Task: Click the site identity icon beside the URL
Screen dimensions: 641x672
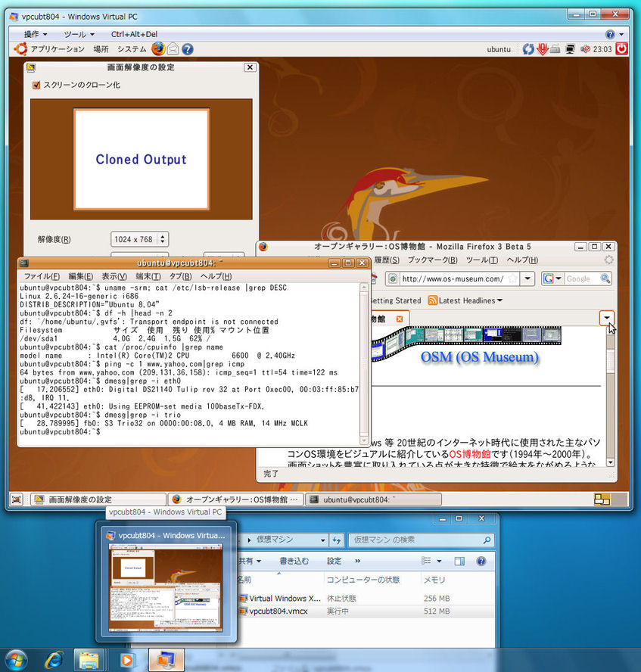Action: 393,279
